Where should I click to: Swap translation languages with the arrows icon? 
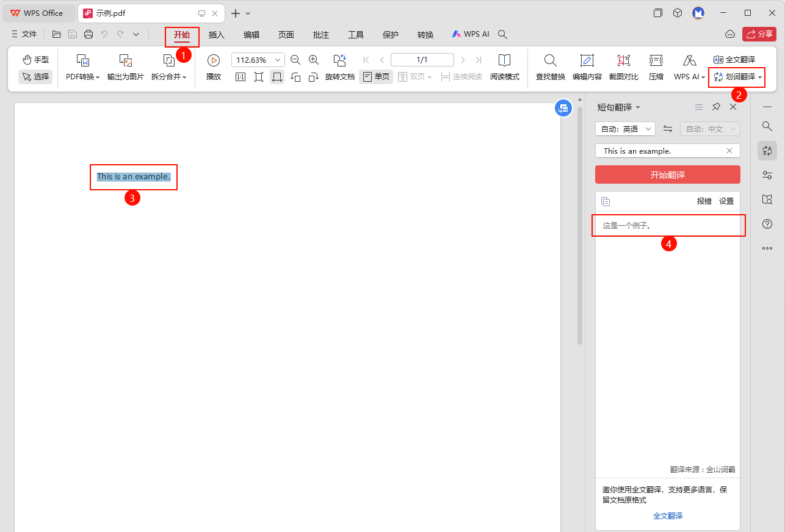pyautogui.click(x=668, y=129)
